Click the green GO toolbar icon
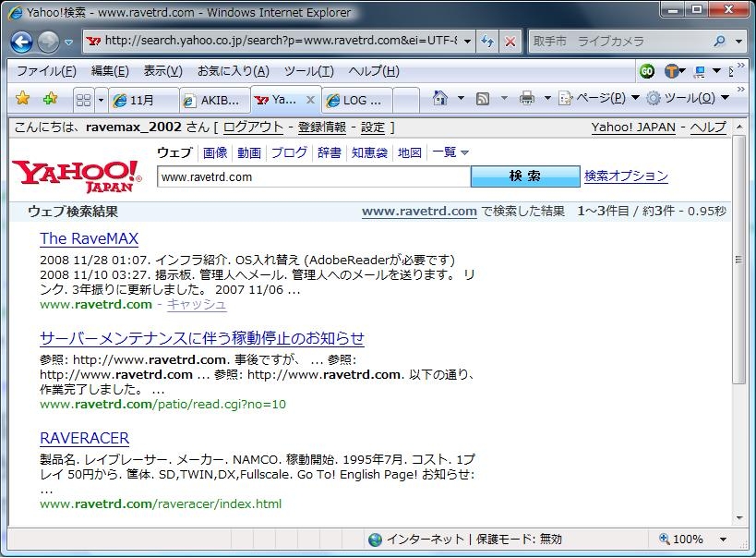Image resolution: width=756 pixels, height=558 pixels. point(646,71)
